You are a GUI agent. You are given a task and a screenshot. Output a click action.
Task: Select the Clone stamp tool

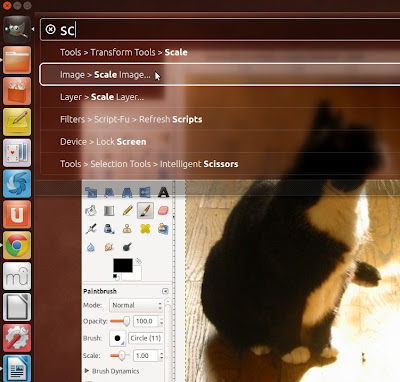click(x=127, y=229)
